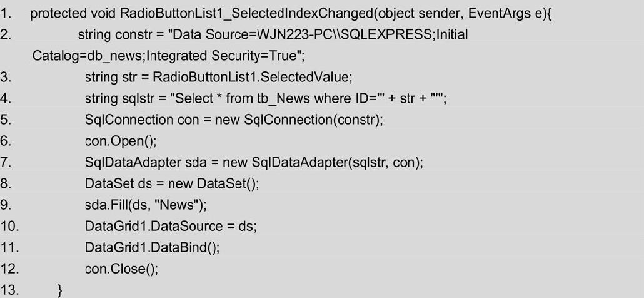Click the closing brace on line 13
The width and height of the screenshot is (644, 298).
click(61, 290)
